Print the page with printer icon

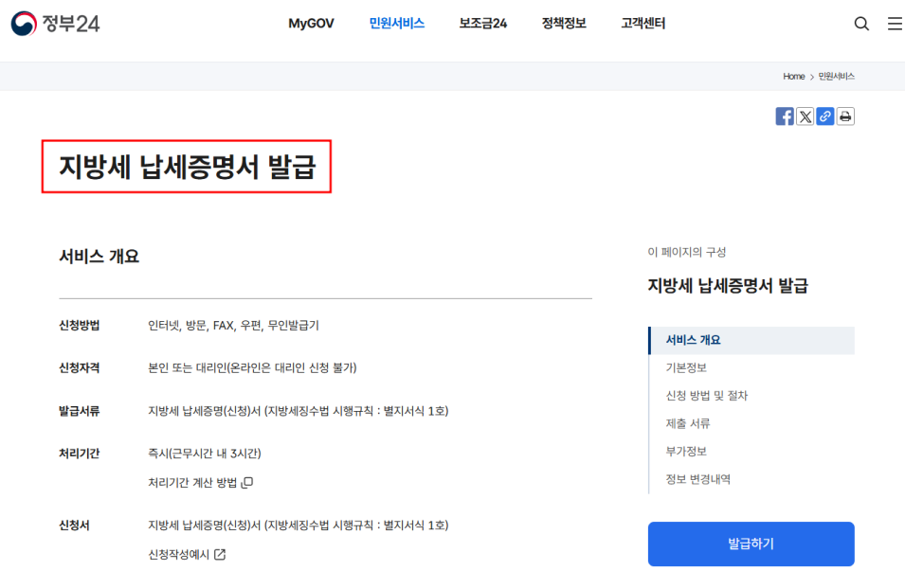tap(845, 116)
